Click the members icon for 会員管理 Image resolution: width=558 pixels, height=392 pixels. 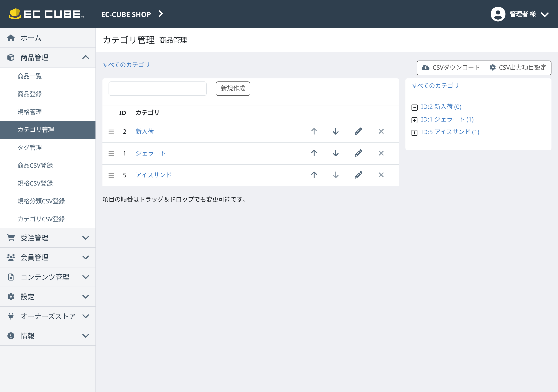pos(11,257)
